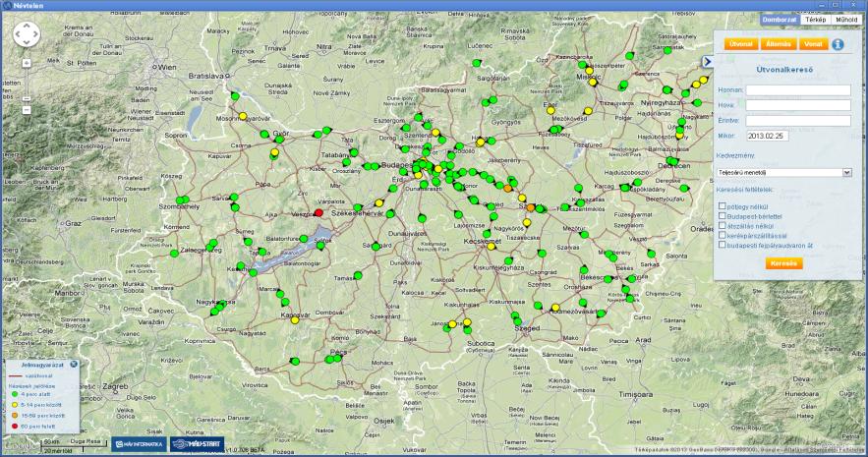The width and height of the screenshot is (868, 457).
Task: Enable the budapesti fejpályaudvaron át checkbox
Action: tap(722, 244)
